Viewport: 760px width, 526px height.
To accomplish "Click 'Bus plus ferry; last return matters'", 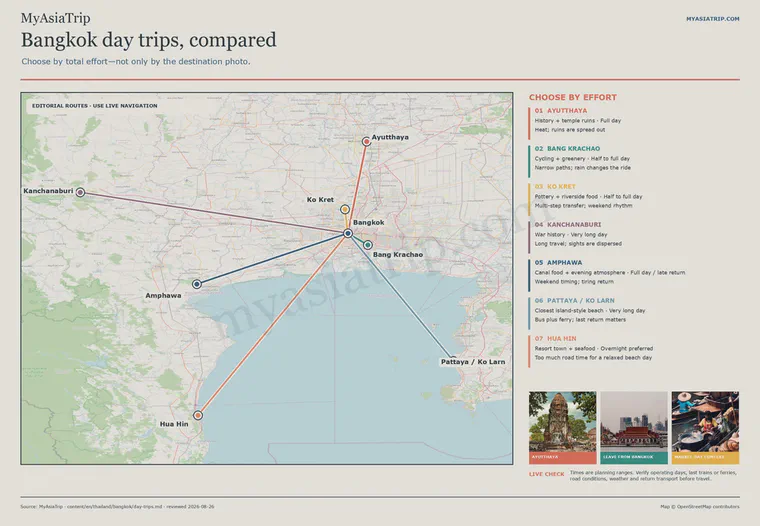I will coord(580,319).
